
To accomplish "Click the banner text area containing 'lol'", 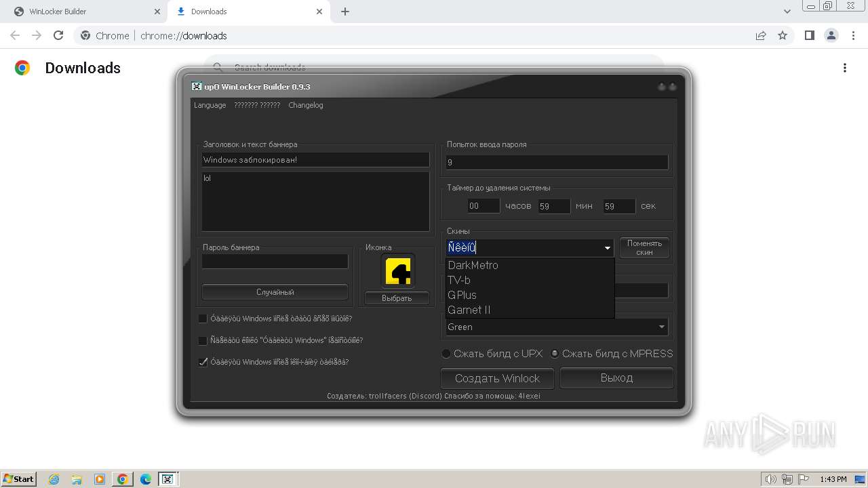I will (315, 201).
